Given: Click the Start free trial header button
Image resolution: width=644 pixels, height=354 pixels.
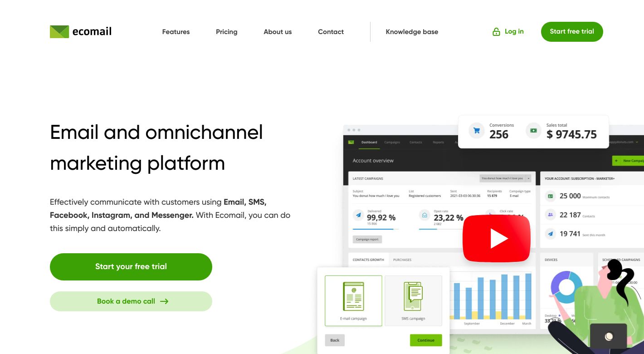Looking at the screenshot, I should click(572, 32).
